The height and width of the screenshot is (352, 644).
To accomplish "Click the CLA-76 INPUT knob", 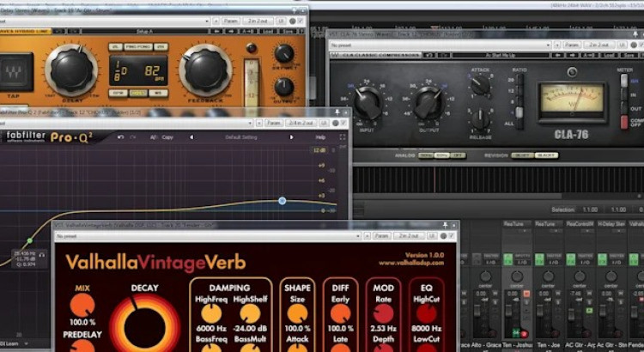I will (x=368, y=104).
